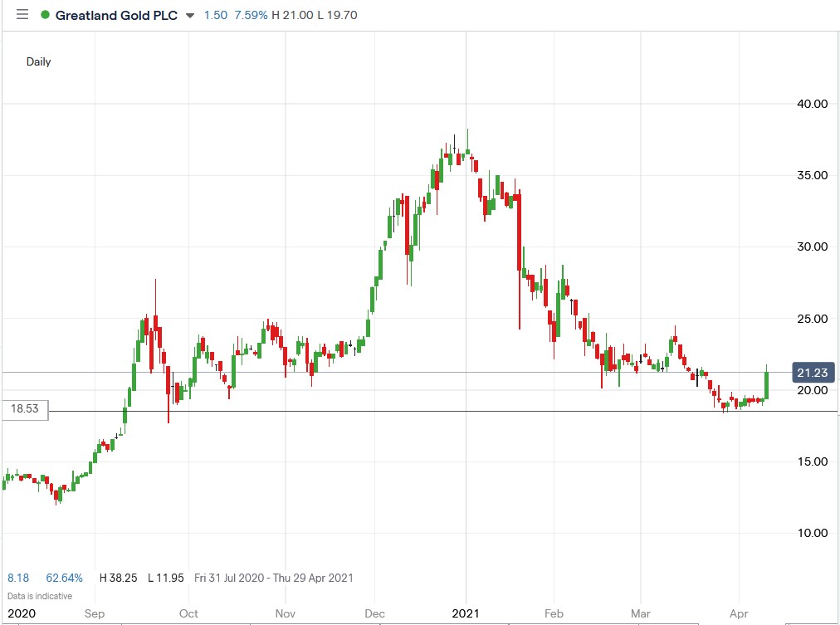Image resolution: width=840 pixels, height=625 pixels.
Task: Open the hamburger menu
Action: tap(22, 14)
